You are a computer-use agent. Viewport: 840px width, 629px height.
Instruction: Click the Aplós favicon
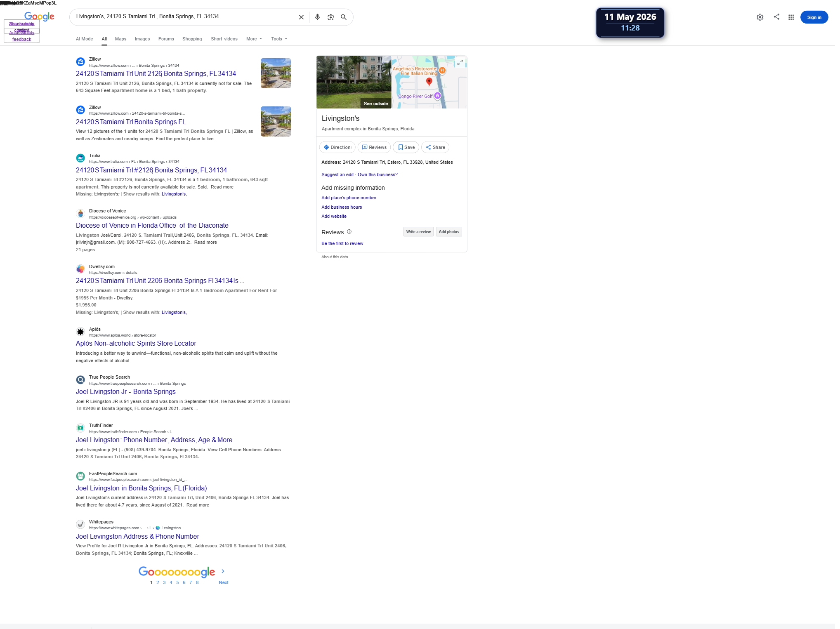click(80, 332)
